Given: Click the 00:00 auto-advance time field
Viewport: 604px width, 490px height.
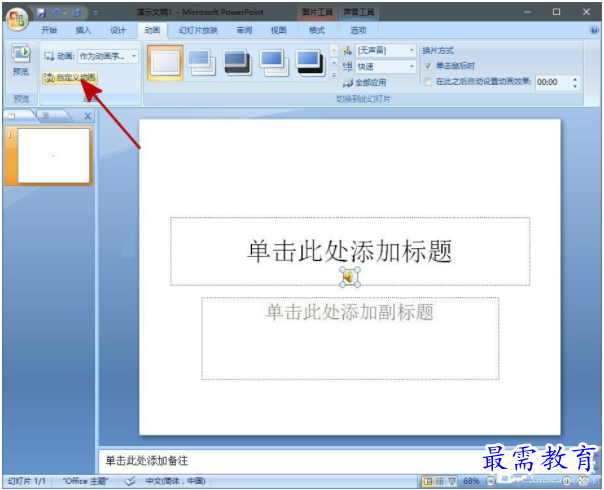Looking at the screenshot, I should click(553, 82).
